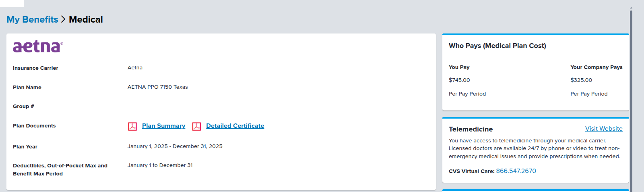644x192 pixels.
Task: Click the Insurance Carrier label
Action: [x=35, y=68]
